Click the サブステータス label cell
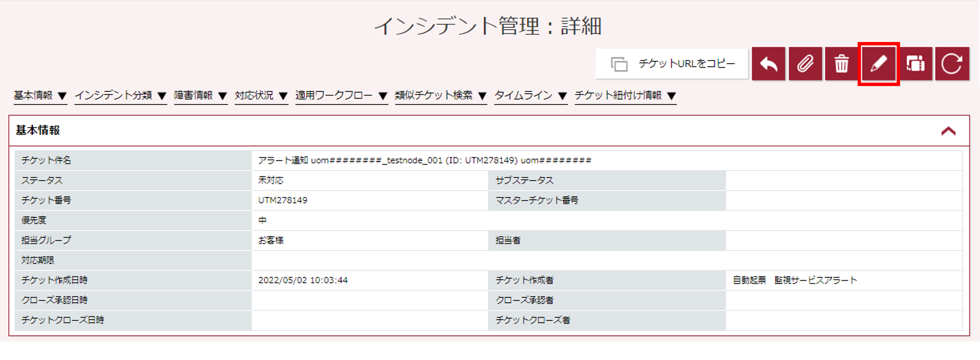Viewport: 980px width, 360px height. click(x=607, y=180)
